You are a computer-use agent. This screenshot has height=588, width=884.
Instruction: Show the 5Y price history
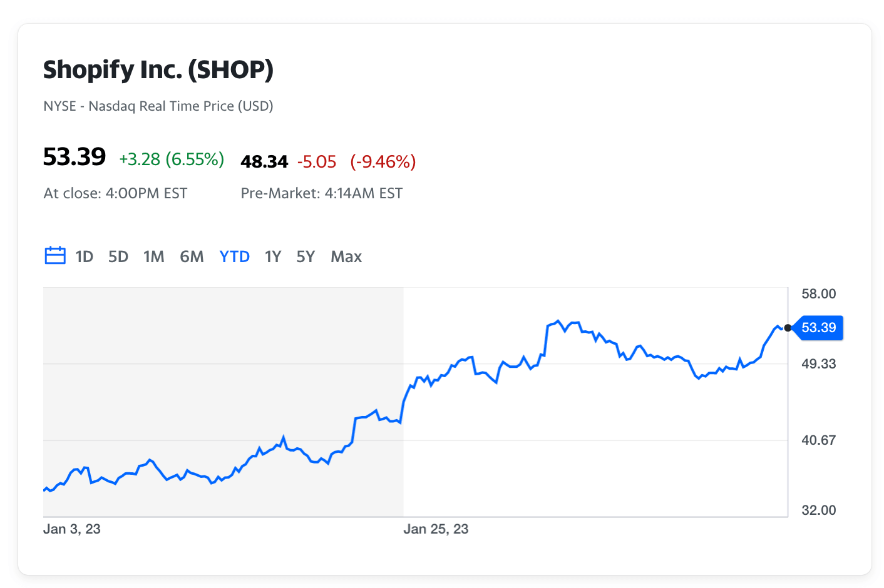pyautogui.click(x=306, y=256)
